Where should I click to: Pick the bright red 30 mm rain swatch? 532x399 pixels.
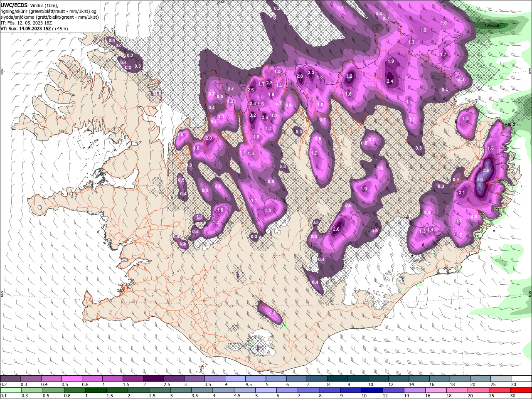tap(521, 390)
